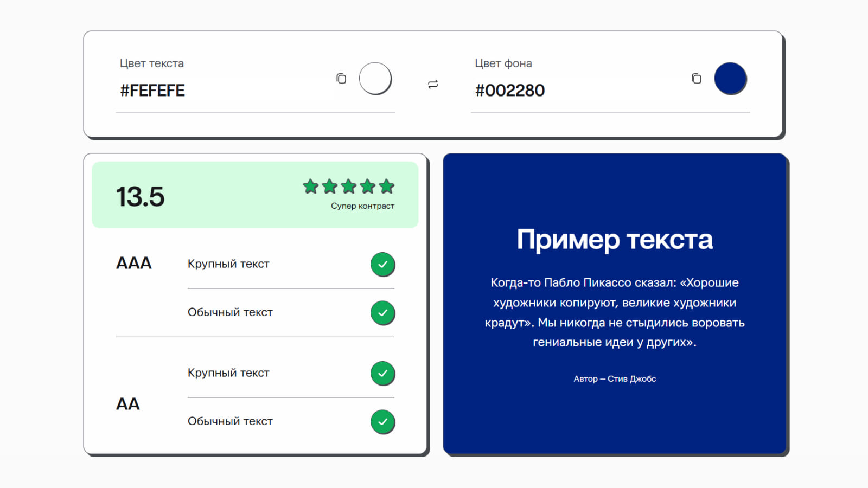Open the text color picker circle
868x488 pixels.
(375, 78)
